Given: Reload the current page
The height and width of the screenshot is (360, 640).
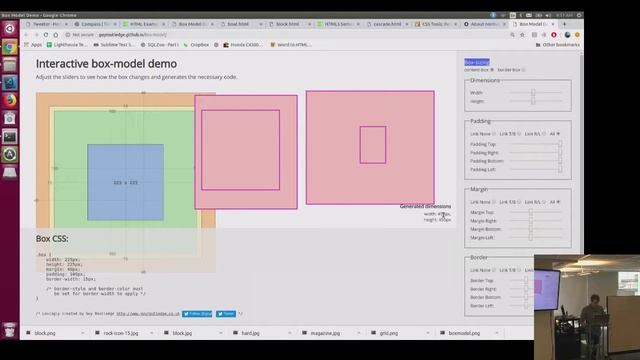Looking at the screenshot, I should [46, 35].
